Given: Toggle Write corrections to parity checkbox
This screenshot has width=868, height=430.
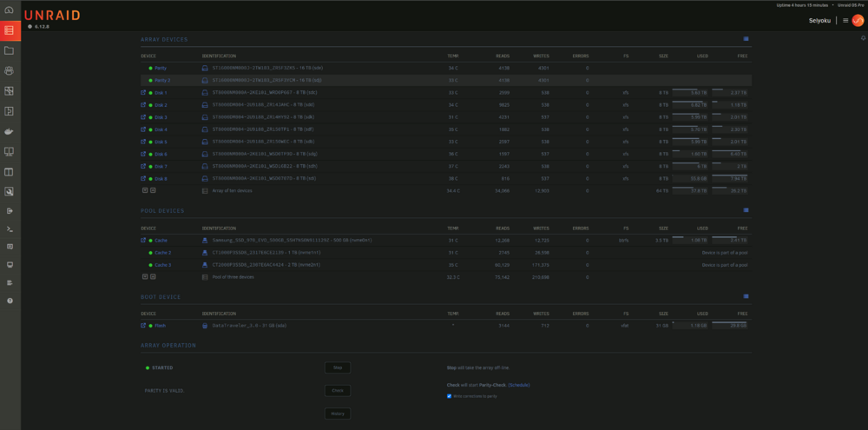Looking at the screenshot, I should coord(449,396).
